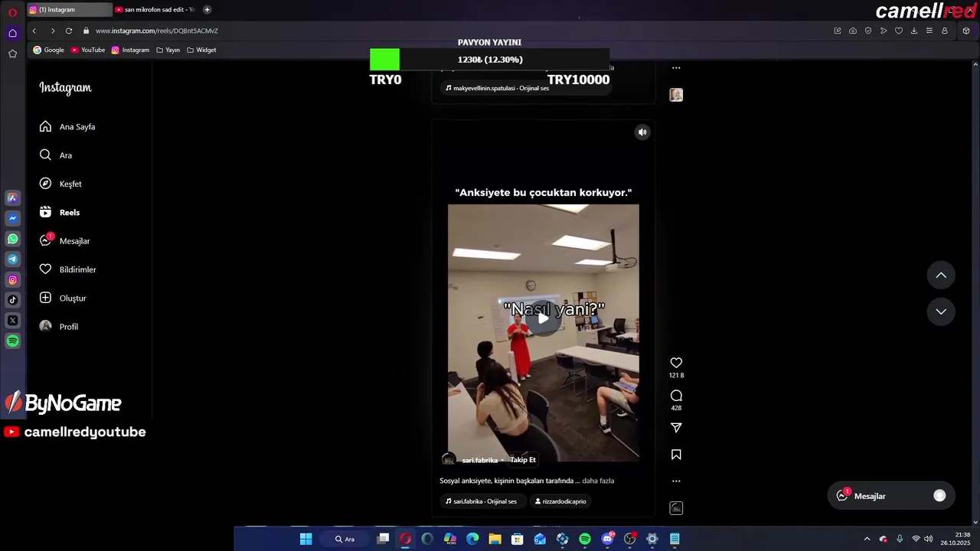
Task: Switch to the (1) Instagram browser tab
Action: click(x=69, y=10)
